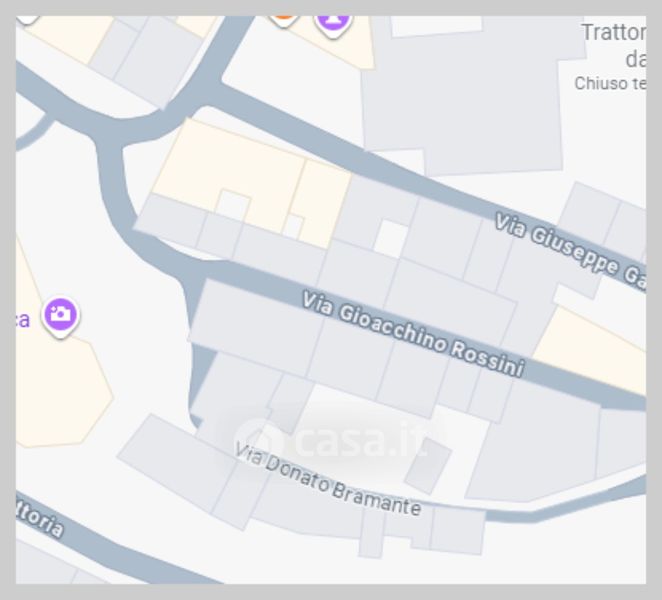
Task: Select the orange map marker at top
Action: [284, 20]
